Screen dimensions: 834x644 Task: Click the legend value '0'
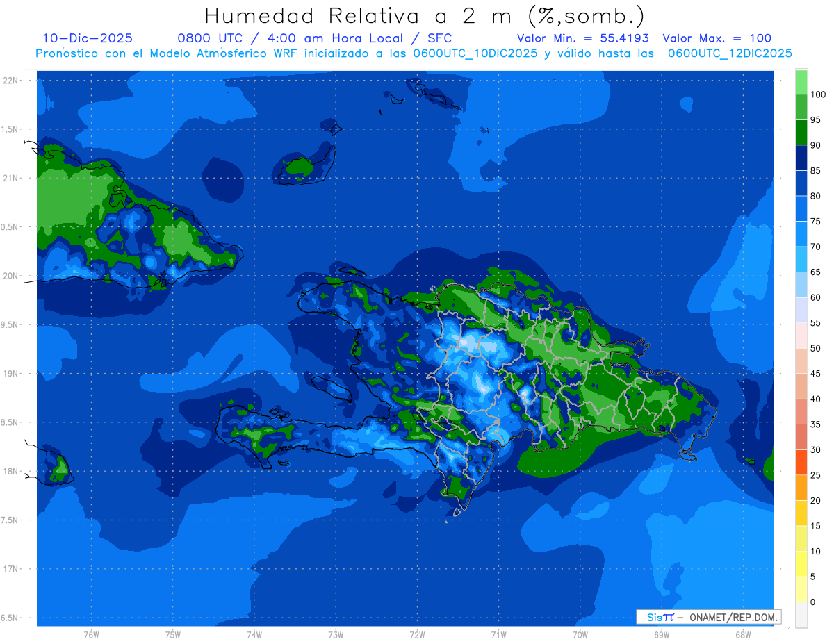click(x=812, y=602)
